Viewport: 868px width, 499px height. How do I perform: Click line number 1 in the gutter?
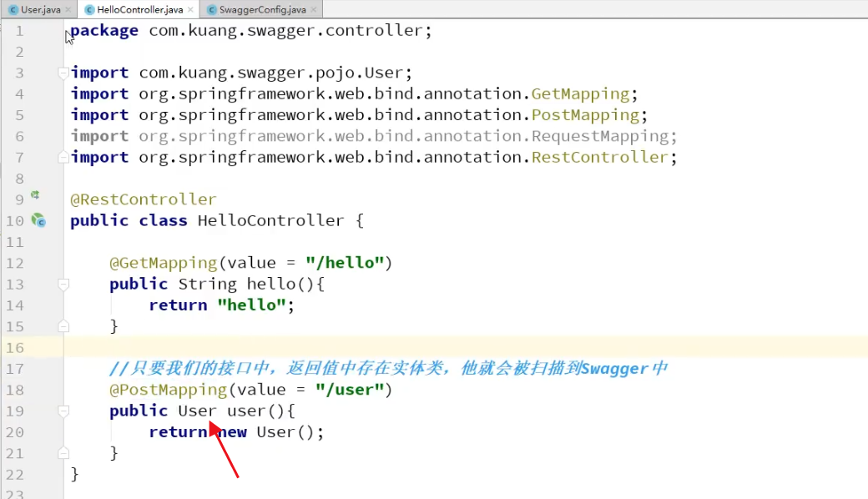19,31
